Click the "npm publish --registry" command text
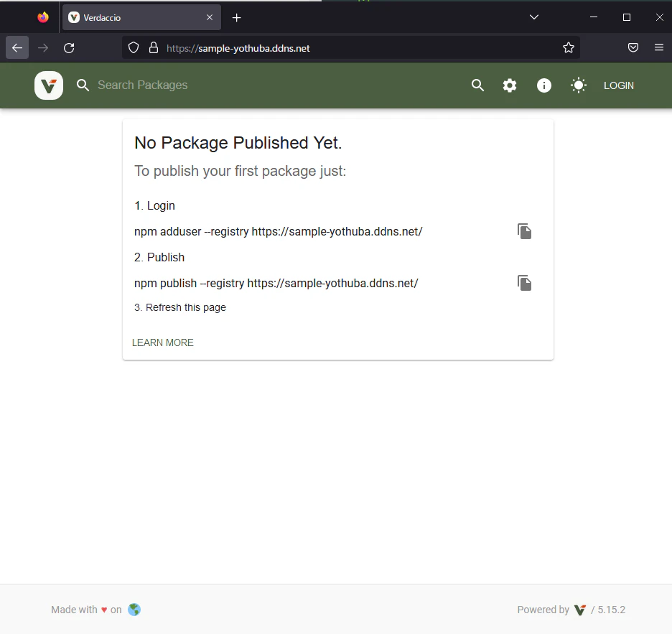 click(276, 284)
